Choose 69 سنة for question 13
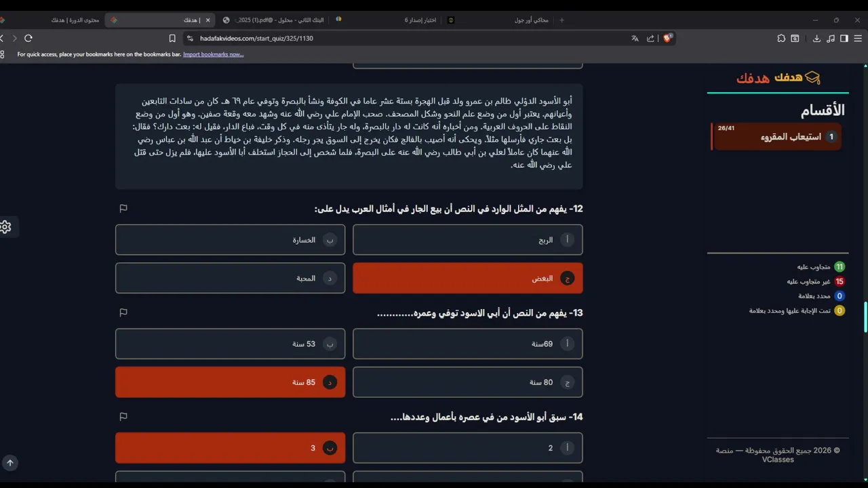Viewport: 868px width, 488px height. pos(467,344)
